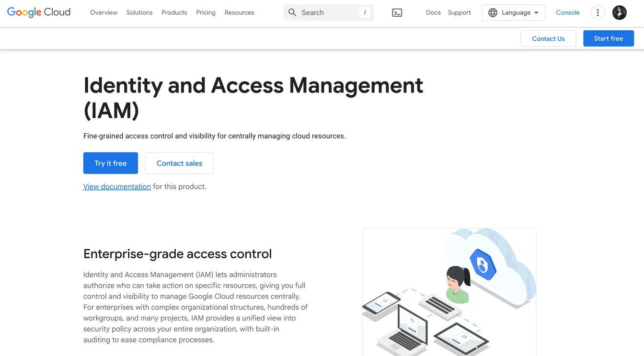Click the Identity and Access Management heading

(253, 98)
